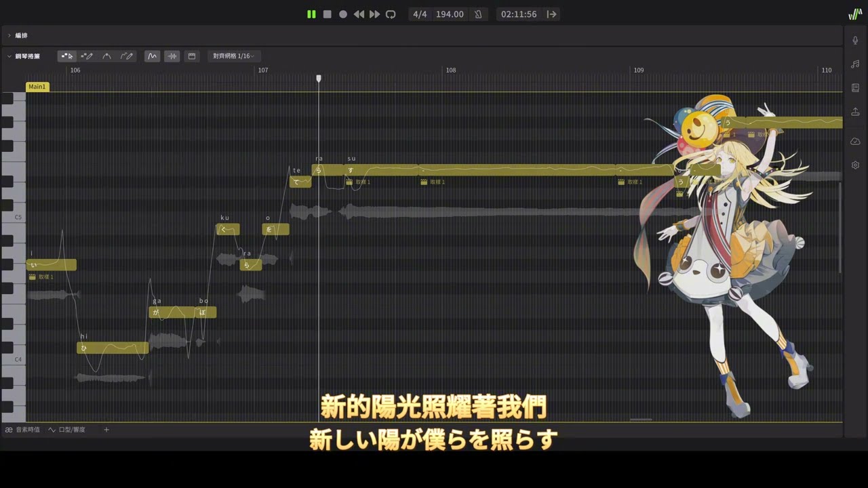Toggle auto-scroll arrow beside the time display
This screenshot has width=868, height=488.
[x=552, y=14]
